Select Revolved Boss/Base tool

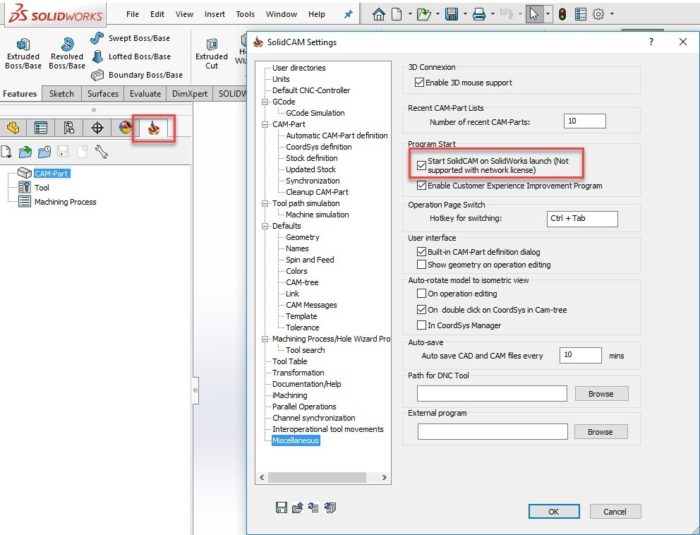tap(67, 54)
